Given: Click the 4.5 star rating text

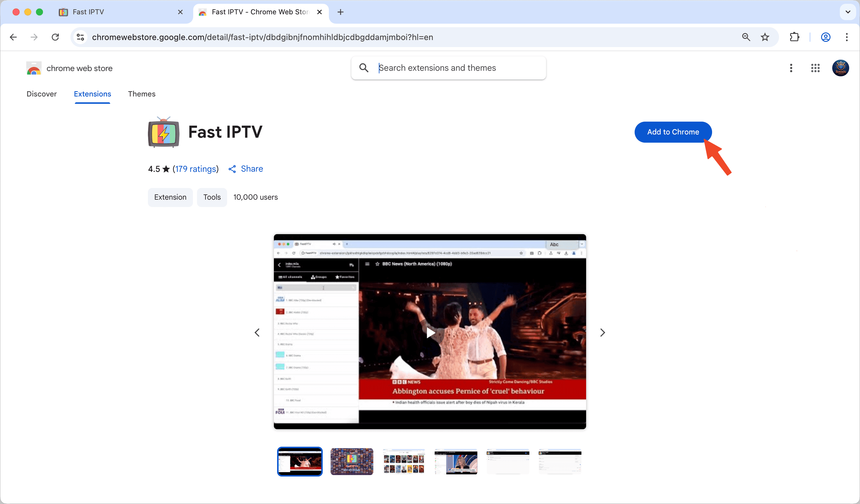Looking at the screenshot, I should point(159,169).
